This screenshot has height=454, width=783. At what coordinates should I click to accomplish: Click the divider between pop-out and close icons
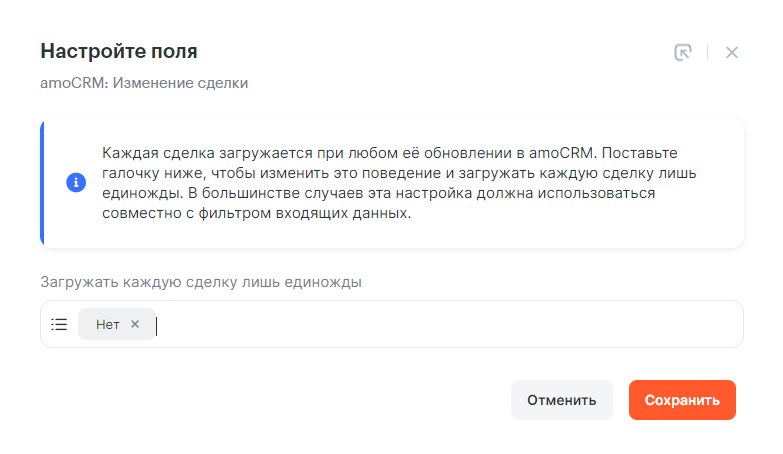point(708,52)
